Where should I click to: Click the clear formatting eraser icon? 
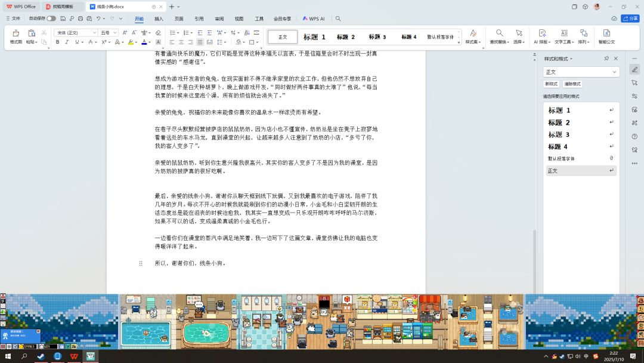158,32
